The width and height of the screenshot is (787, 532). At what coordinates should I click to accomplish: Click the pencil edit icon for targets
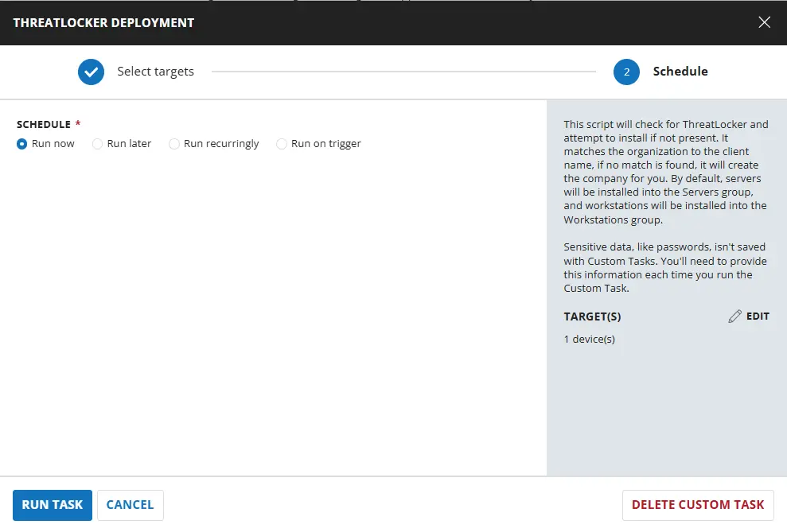point(734,316)
